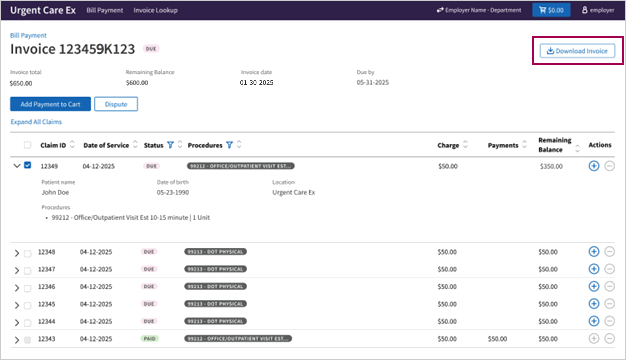
Task: Switch employer via Employer Name - Department
Action: (x=479, y=10)
